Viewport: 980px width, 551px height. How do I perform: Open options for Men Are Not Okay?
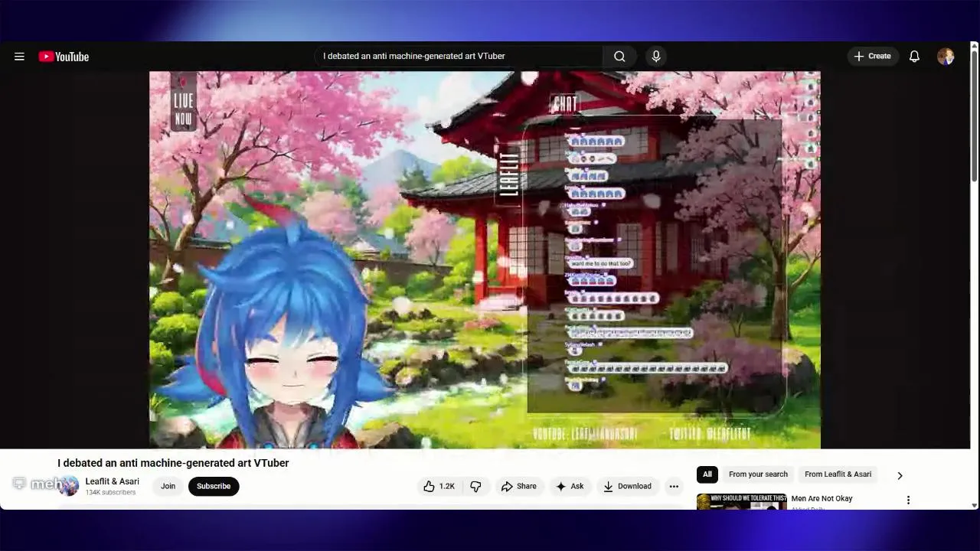pos(908,500)
